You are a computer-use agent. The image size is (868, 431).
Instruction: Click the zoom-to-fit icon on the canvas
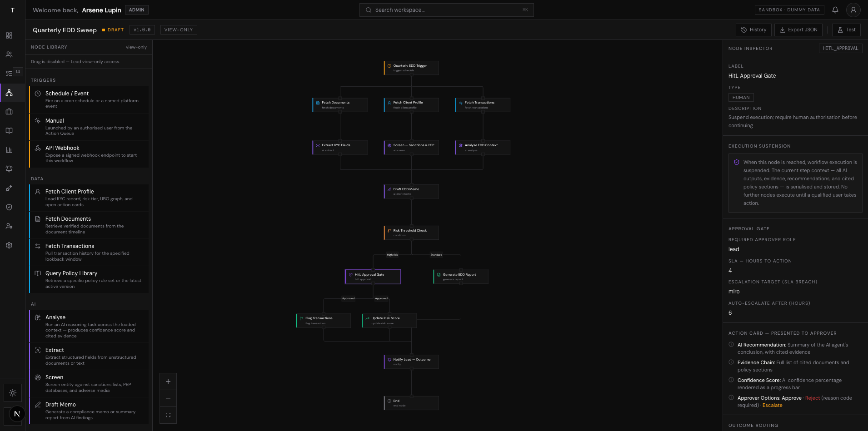[168, 415]
